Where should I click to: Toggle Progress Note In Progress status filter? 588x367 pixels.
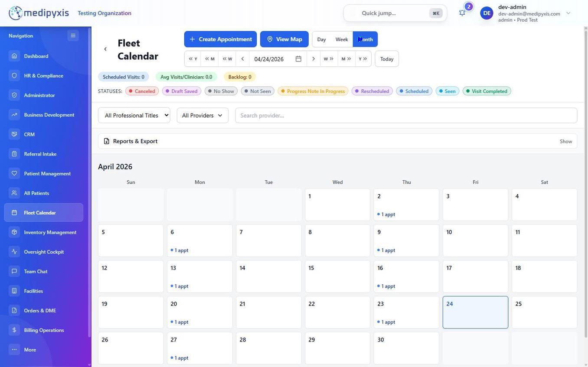pos(313,91)
